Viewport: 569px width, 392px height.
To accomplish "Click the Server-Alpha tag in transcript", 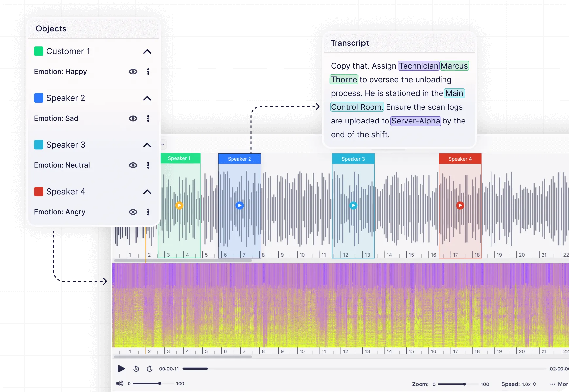I will (x=416, y=121).
